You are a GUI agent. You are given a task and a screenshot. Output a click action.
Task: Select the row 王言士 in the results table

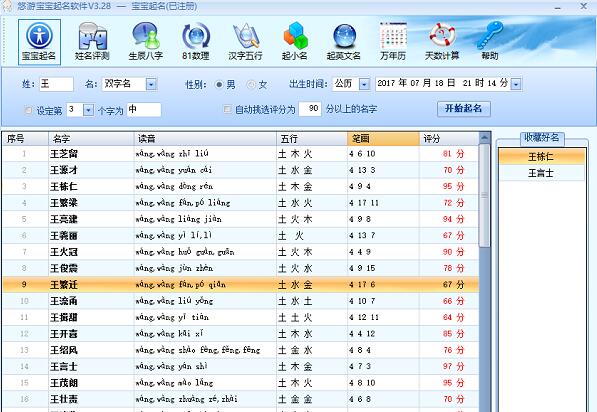241,367
